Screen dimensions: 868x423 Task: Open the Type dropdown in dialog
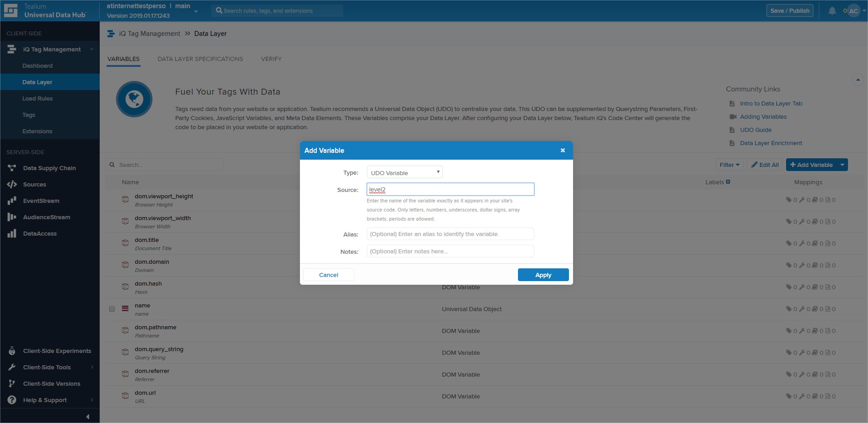tap(404, 172)
